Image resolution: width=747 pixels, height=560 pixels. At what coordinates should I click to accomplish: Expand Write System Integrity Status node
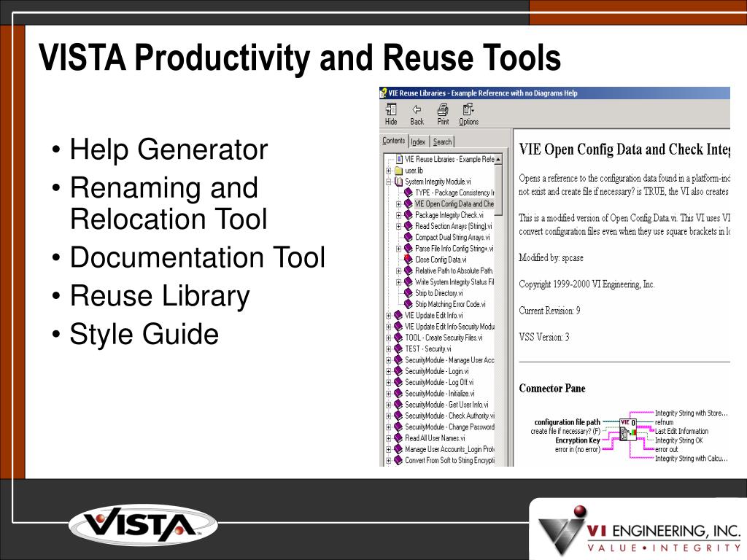point(399,282)
